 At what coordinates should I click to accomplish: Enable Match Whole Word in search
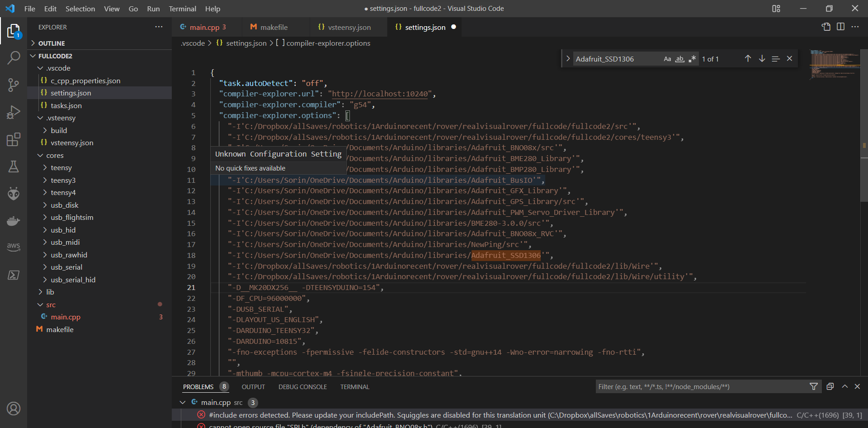pos(680,59)
